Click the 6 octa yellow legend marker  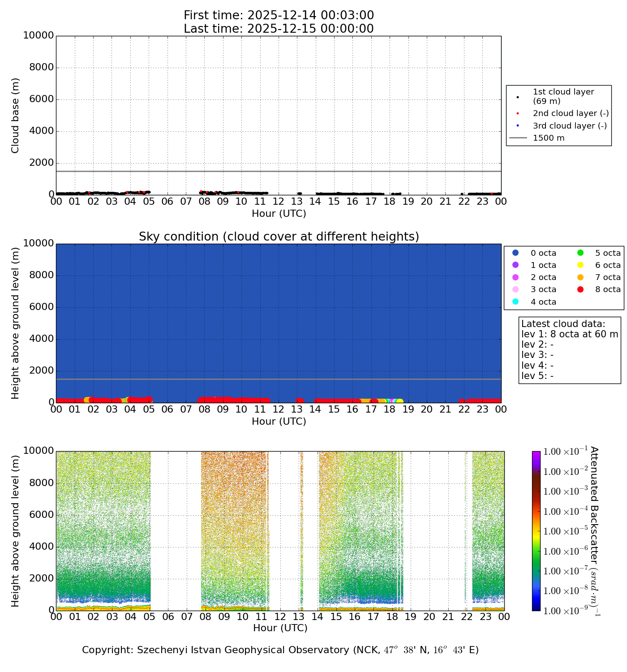pos(580,265)
